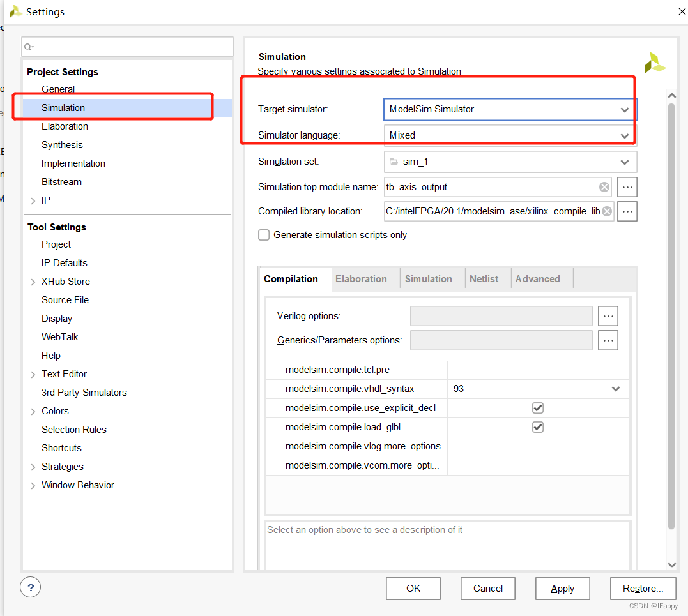Viewport: 688px width, 616px height.
Task: Click the Verilog options input field
Action: pyautogui.click(x=501, y=316)
